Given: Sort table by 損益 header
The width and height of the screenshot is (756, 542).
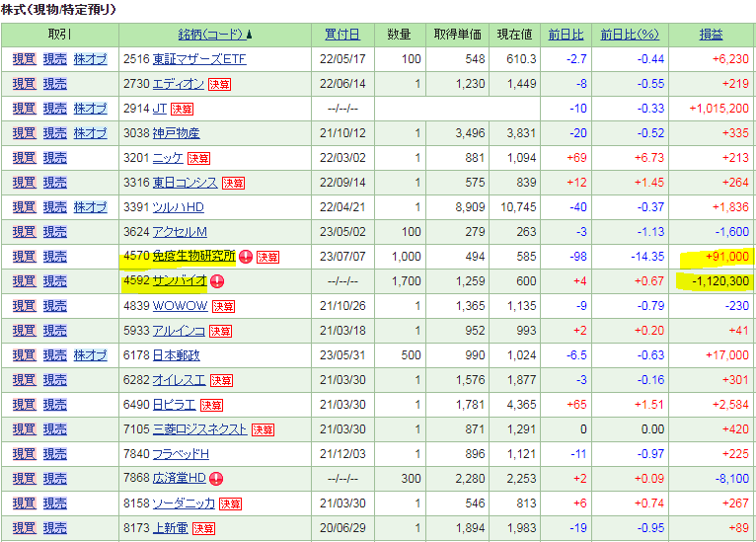Looking at the screenshot, I should (x=712, y=35).
